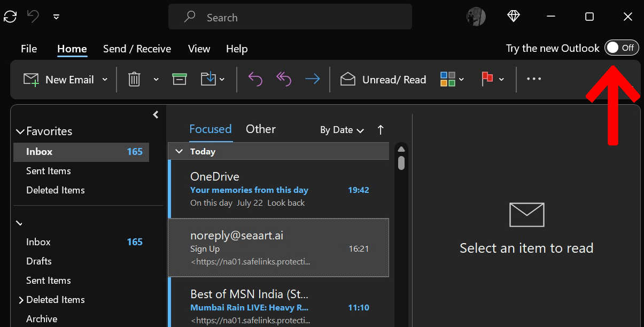Open the Help tab
Viewport: 644px width, 327px height.
point(237,49)
